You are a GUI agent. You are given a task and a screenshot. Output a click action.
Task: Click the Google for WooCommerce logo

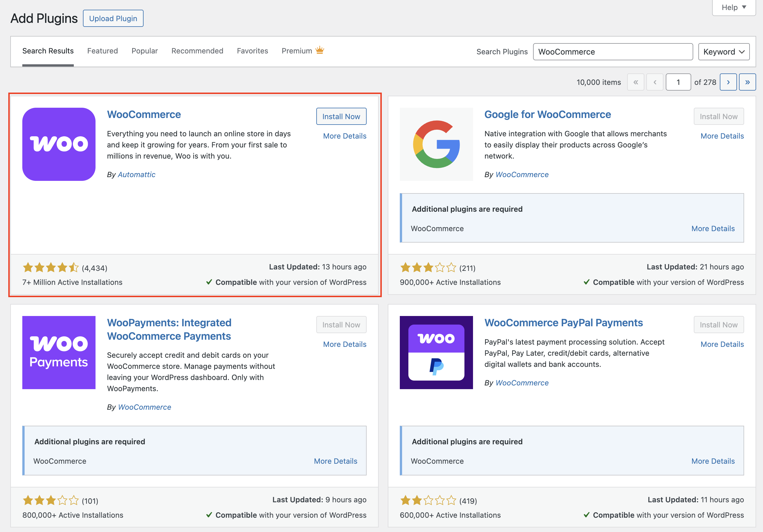[436, 144]
